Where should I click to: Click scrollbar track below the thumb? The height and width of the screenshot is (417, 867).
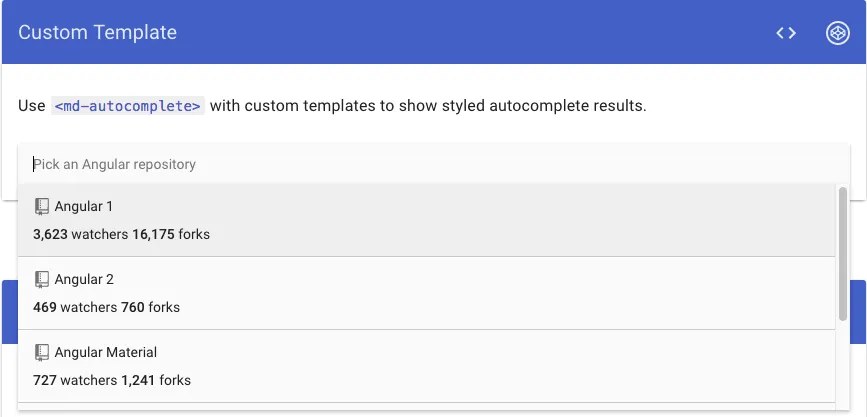[x=843, y=370]
